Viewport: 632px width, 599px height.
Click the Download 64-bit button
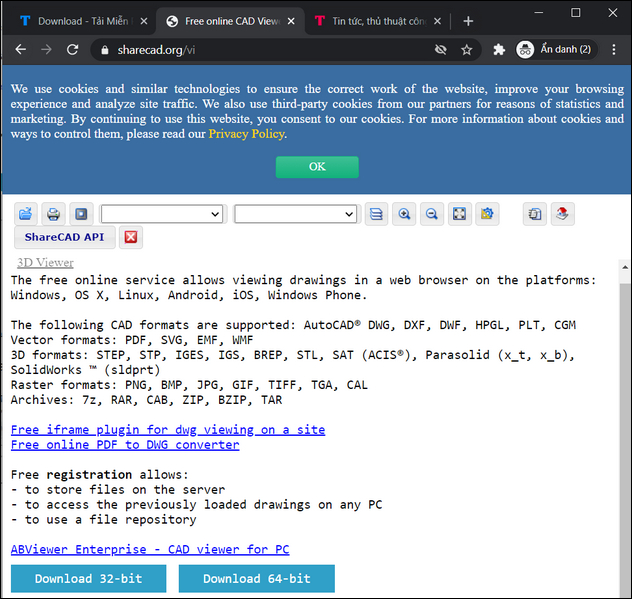[256, 579]
